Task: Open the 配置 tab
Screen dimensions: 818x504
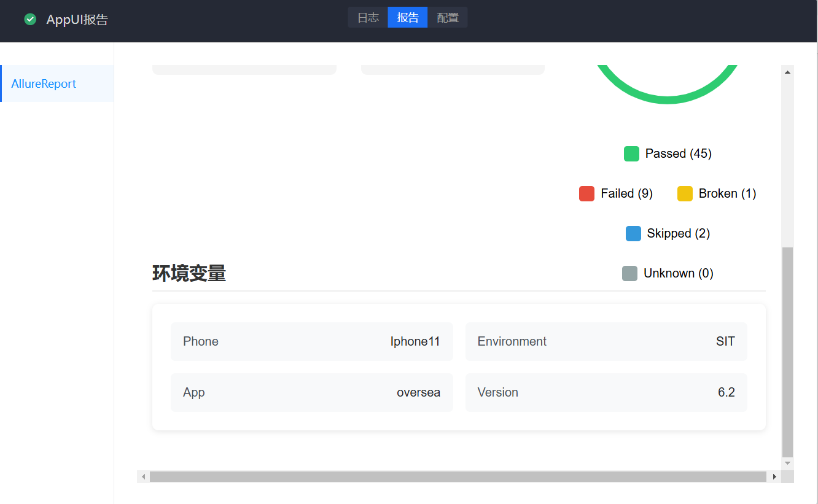Action: tap(448, 18)
